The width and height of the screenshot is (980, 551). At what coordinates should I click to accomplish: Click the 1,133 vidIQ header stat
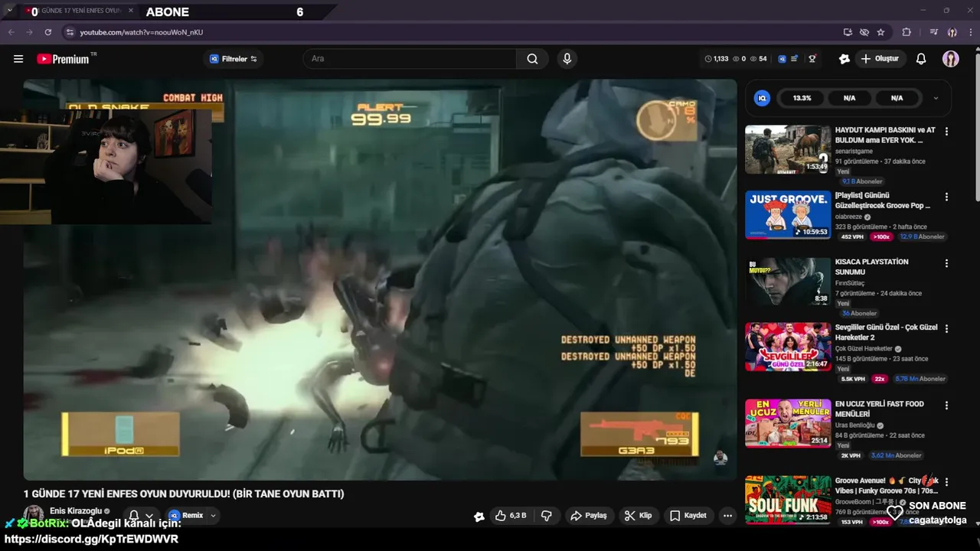pos(717,59)
